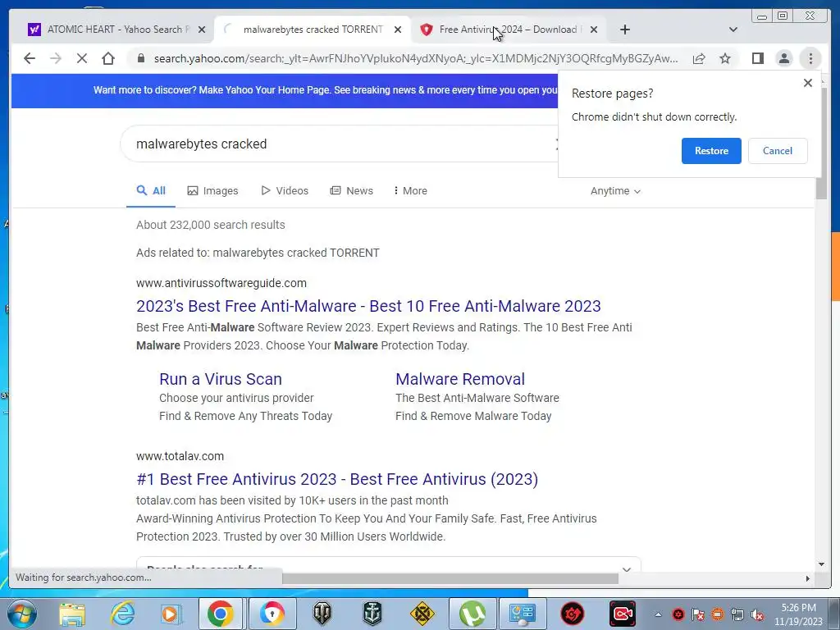
Task: Open Windows Explorer from the taskbar
Action: click(x=72, y=614)
